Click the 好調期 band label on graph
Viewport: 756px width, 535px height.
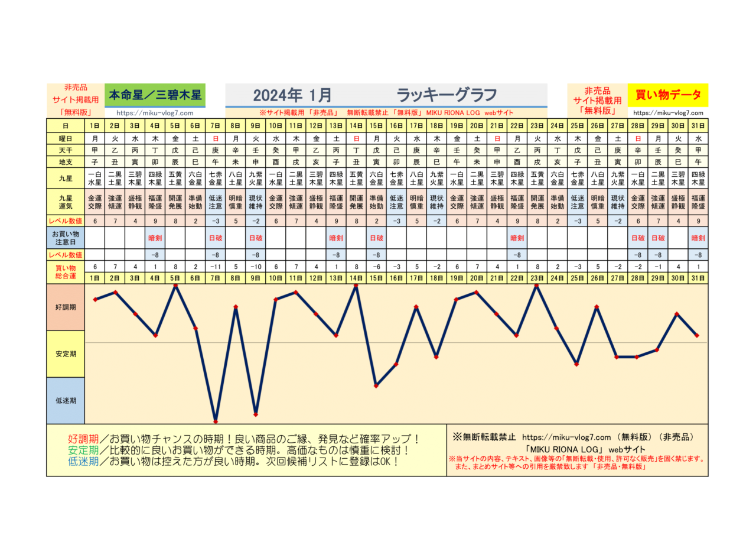pos(65,307)
